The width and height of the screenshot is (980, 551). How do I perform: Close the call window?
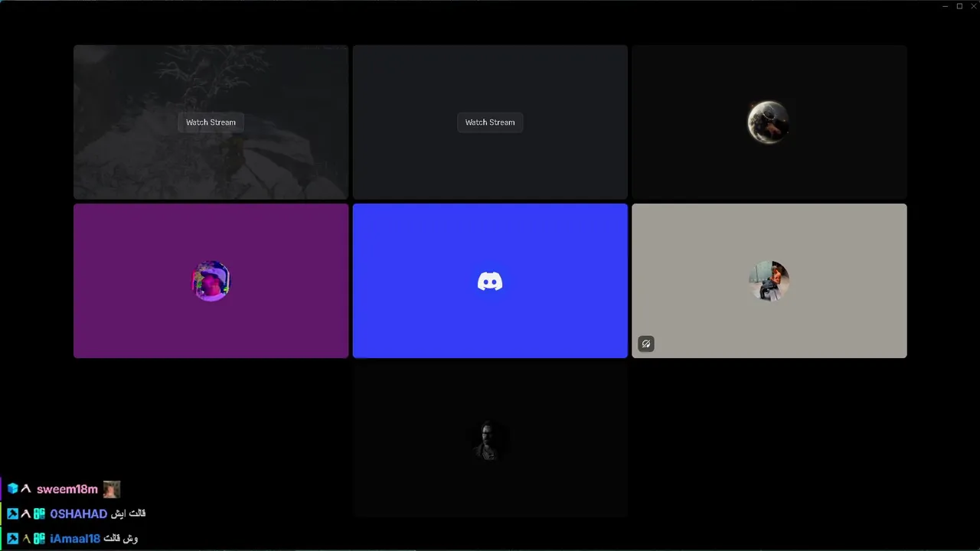point(973,6)
